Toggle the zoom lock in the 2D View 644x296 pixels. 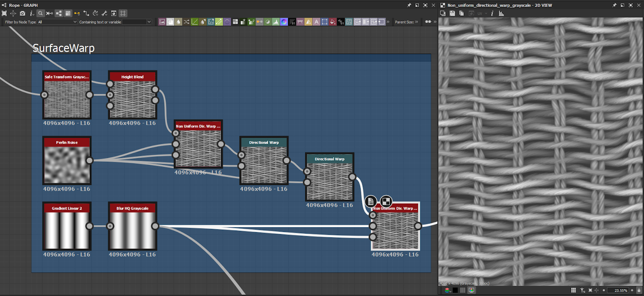coord(639,290)
